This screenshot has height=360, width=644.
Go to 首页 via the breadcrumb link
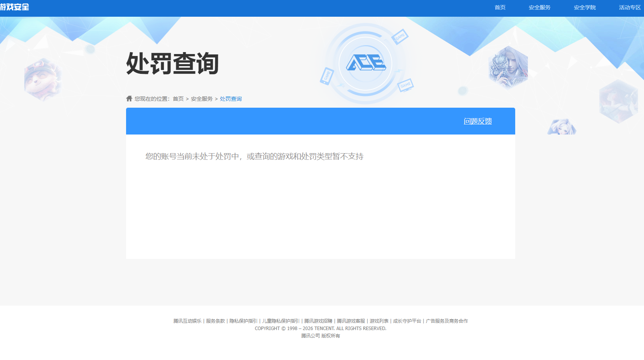point(178,99)
